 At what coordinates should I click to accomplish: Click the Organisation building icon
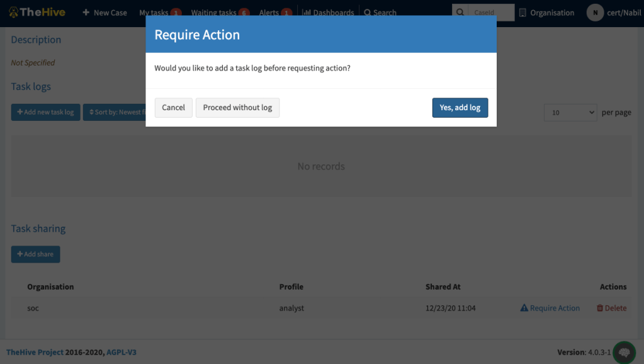point(523,13)
